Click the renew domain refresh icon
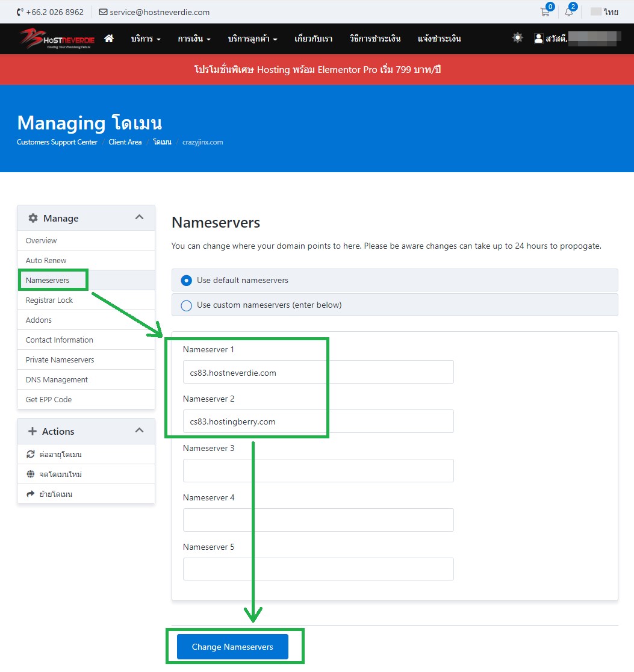The image size is (634, 672). (x=31, y=454)
